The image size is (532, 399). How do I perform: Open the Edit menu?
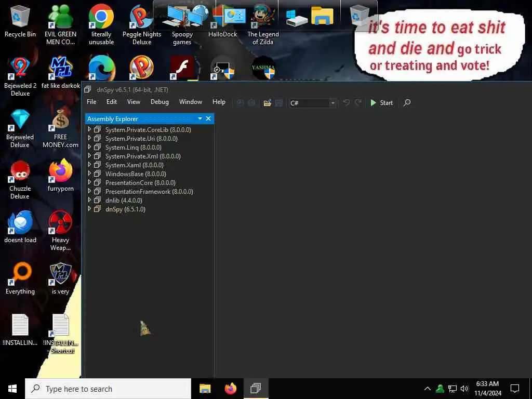[x=111, y=102]
